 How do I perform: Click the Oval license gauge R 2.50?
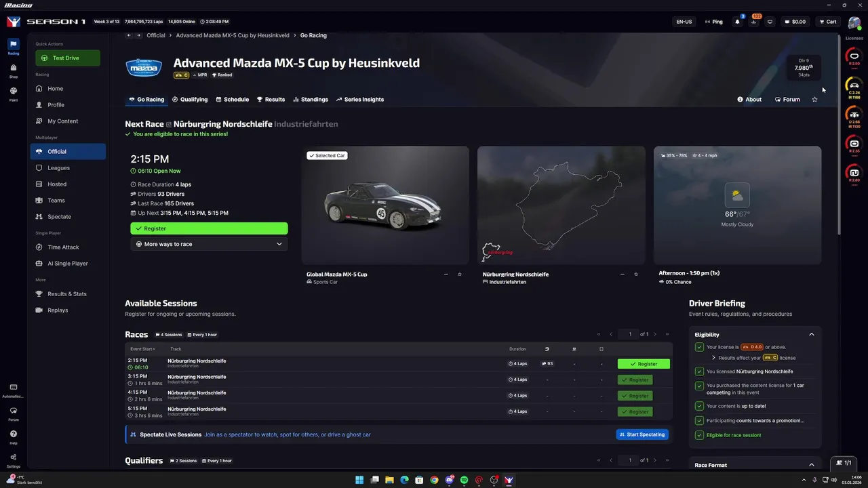pyautogui.click(x=854, y=57)
